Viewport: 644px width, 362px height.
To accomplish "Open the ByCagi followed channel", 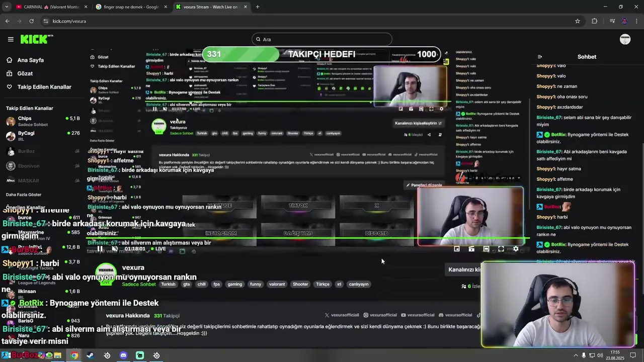I will pos(43,136).
